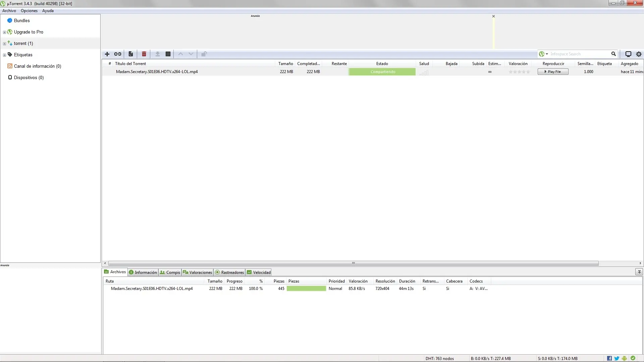The width and height of the screenshot is (644, 362).
Task: Select Canal de información (0) feed item
Action: [38, 66]
